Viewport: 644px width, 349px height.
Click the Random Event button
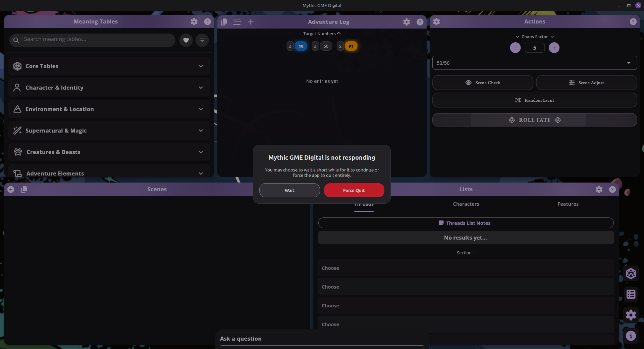pyautogui.click(x=535, y=100)
